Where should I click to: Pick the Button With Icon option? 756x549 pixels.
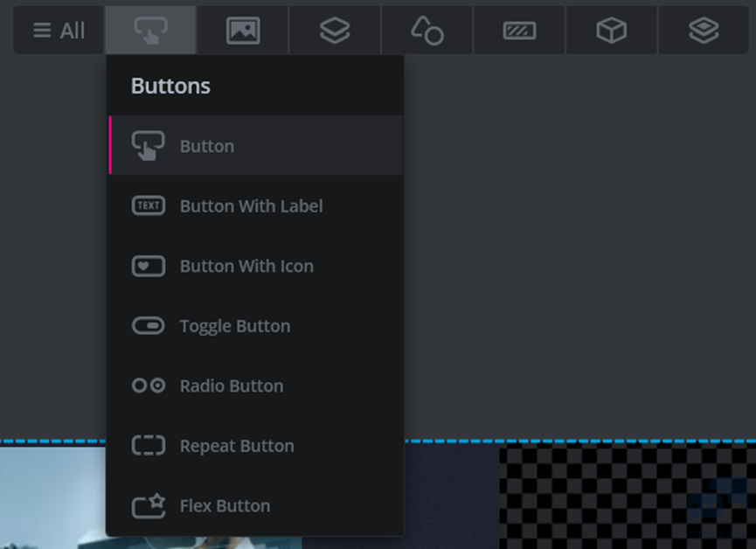coord(256,266)
